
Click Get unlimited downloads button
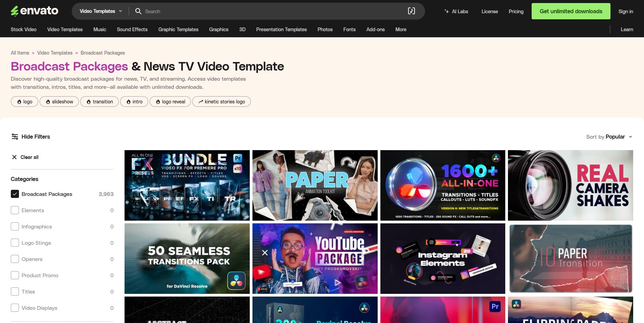point(571,11)
